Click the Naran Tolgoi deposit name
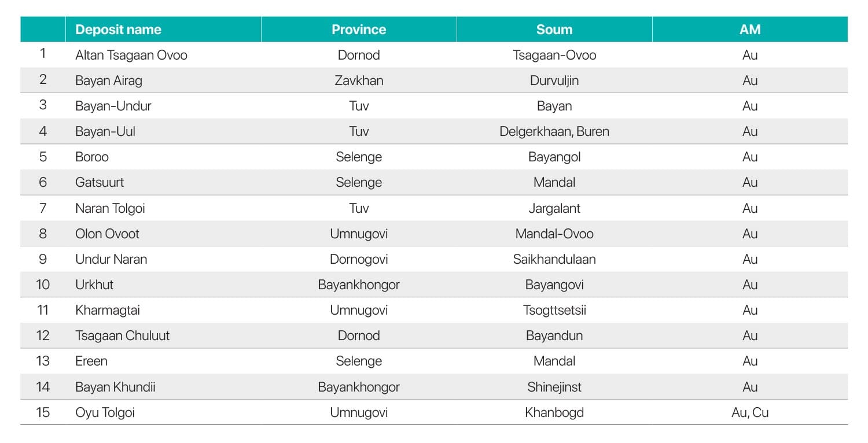 coord(110,208)
